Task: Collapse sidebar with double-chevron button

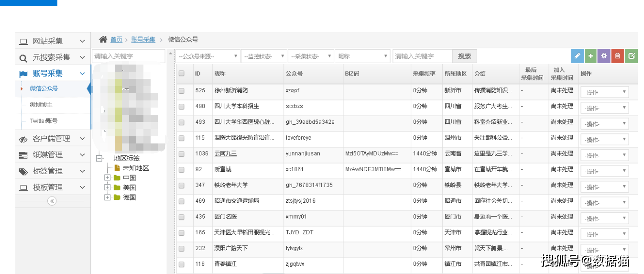Action: pos(52,201)
